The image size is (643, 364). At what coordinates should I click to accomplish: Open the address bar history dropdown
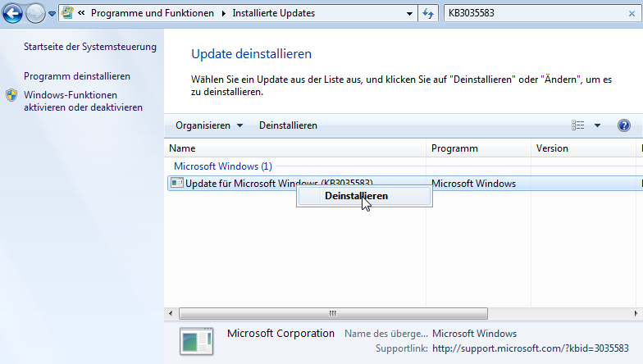[409, 13]
